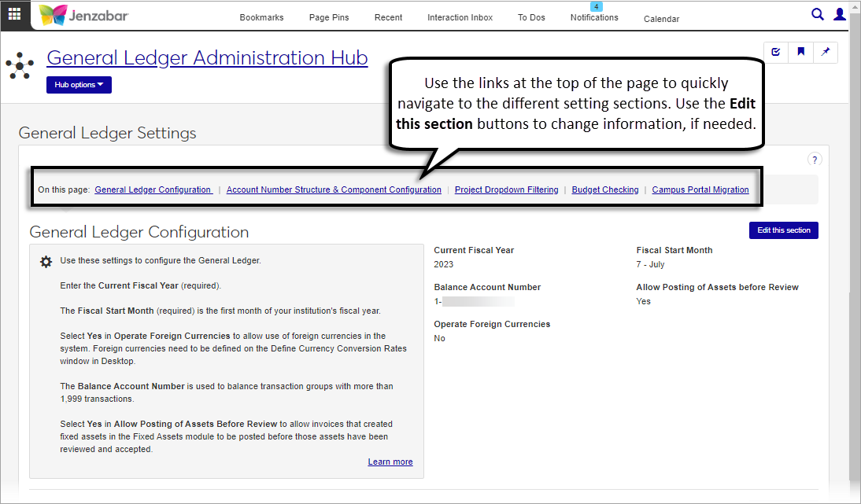
Task: Jump to General Ledger Configuration section link
Action: pyautogui.click(x=153, y=189)
